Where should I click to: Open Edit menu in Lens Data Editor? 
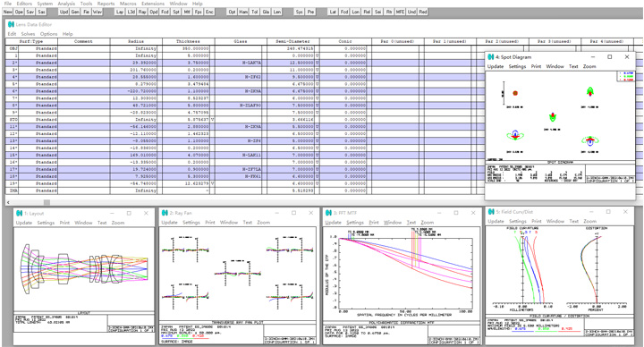click(x=12, y=34)
